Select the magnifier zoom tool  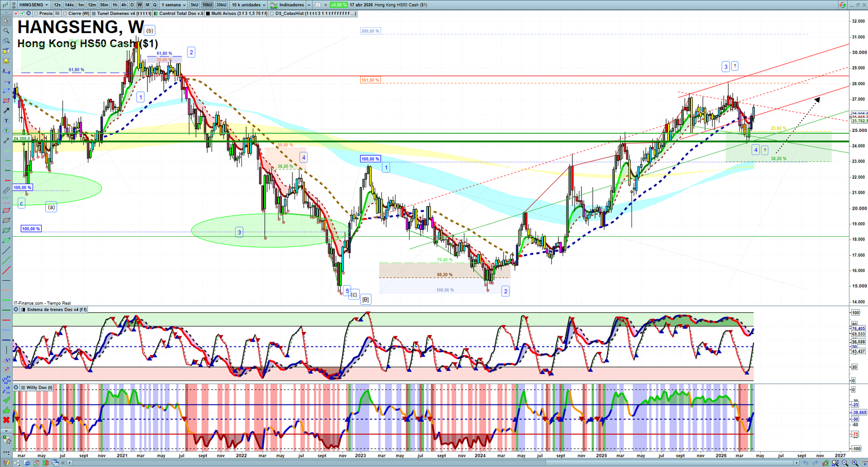click(x=6, y=31)
